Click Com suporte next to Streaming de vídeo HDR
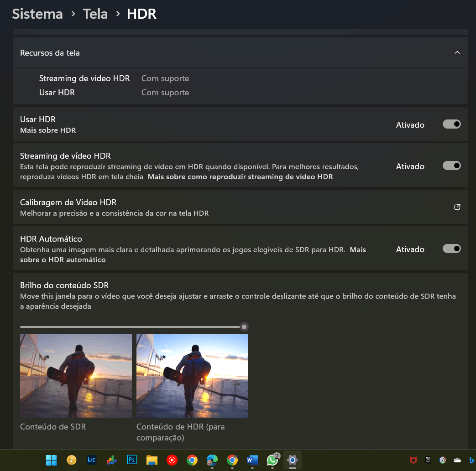 coord(165,78)
